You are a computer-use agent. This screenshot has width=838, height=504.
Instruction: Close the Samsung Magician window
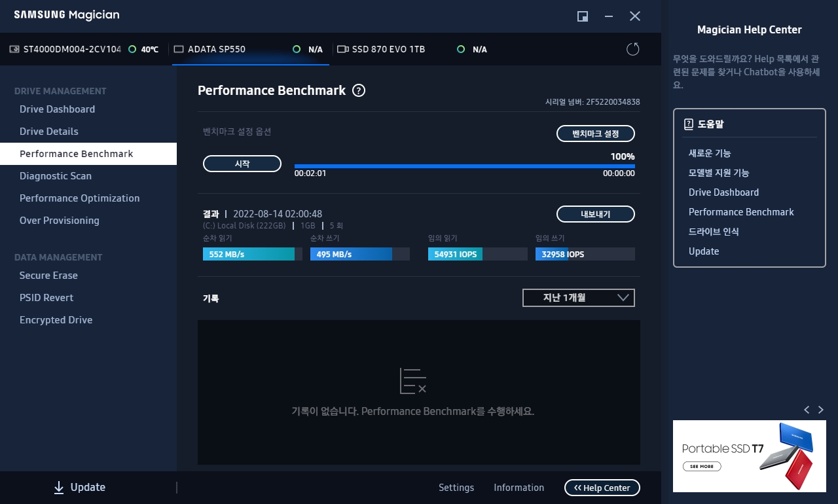coord(635,16)
